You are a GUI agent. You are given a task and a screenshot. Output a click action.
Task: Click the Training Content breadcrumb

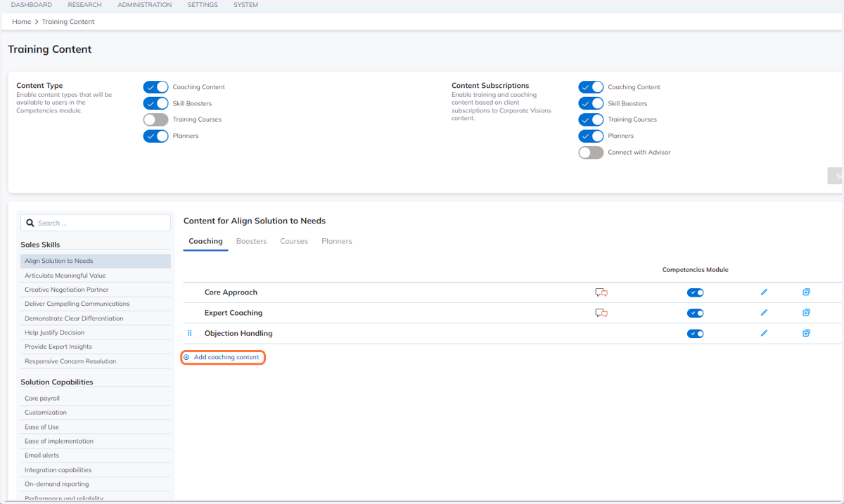(x=68, y=22)
